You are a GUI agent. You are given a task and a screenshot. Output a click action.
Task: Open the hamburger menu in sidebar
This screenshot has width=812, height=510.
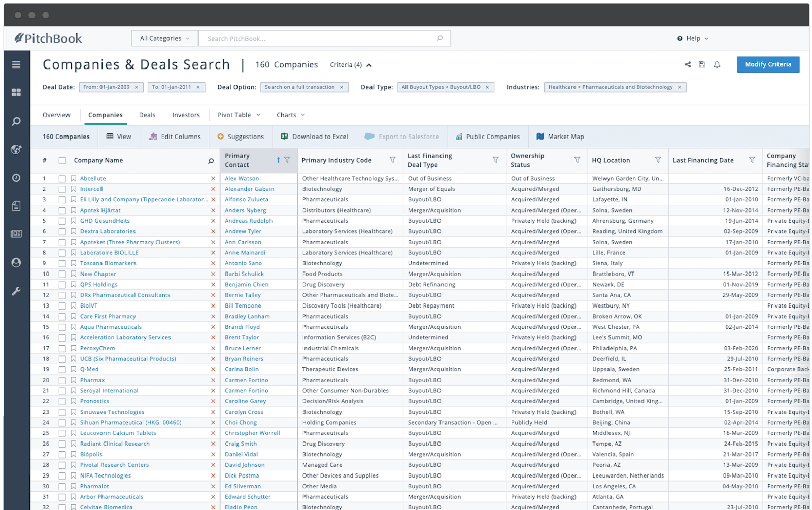(x=16, y=64)
